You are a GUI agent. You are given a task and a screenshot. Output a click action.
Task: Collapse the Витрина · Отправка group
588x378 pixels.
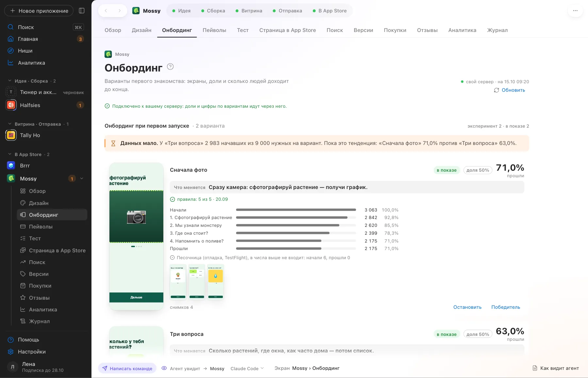click(10, 124)
